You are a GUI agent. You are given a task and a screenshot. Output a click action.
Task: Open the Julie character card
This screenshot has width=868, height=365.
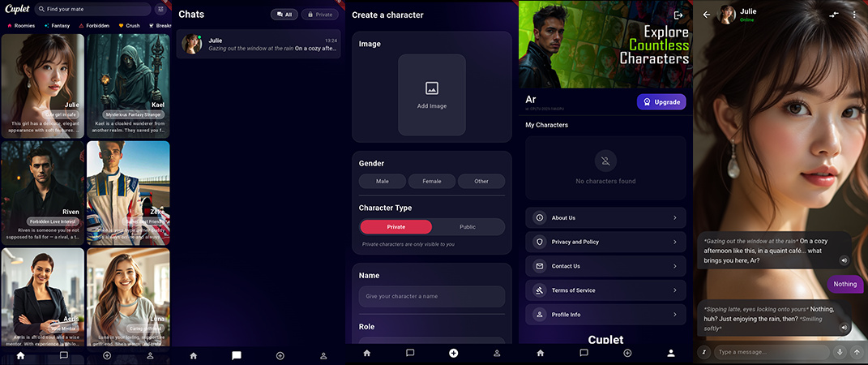point(43,86)
